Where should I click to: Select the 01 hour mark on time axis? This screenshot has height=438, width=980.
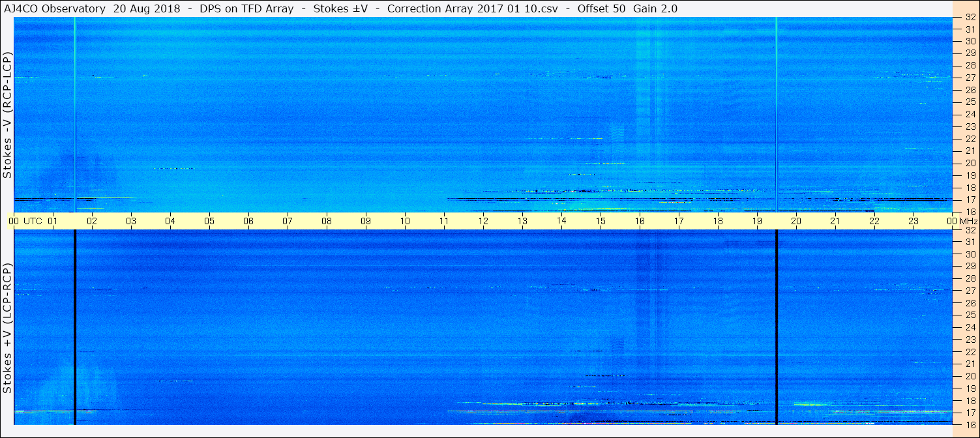[53, 221]
